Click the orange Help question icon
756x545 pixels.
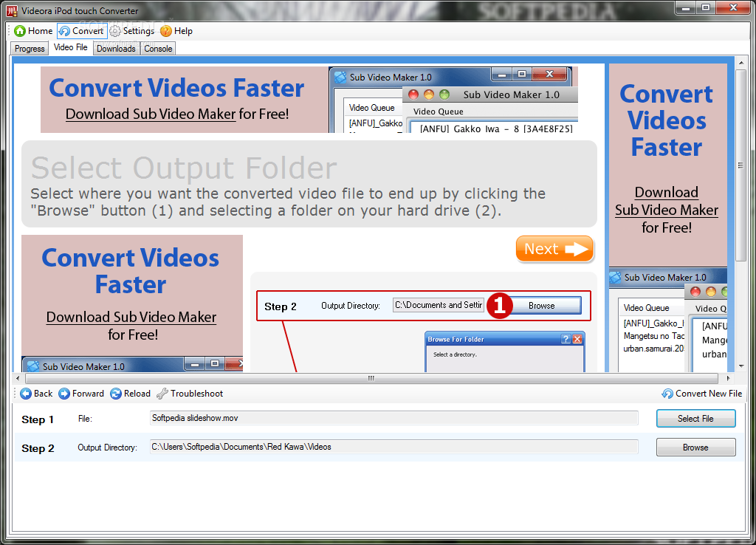(166, 31)
